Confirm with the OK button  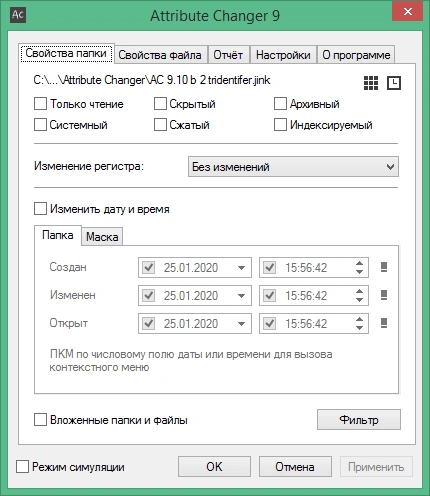[x=214, y=467]
